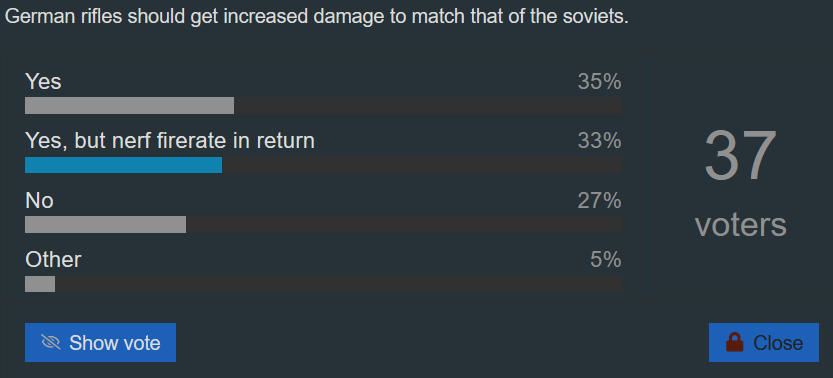Click the 37 voters count

click(x=740, y=156)
